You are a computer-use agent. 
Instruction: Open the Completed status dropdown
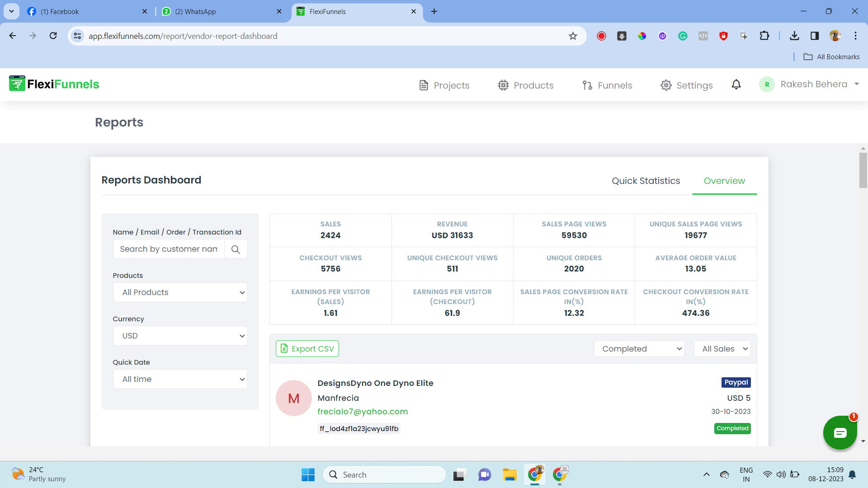(639, 349)
